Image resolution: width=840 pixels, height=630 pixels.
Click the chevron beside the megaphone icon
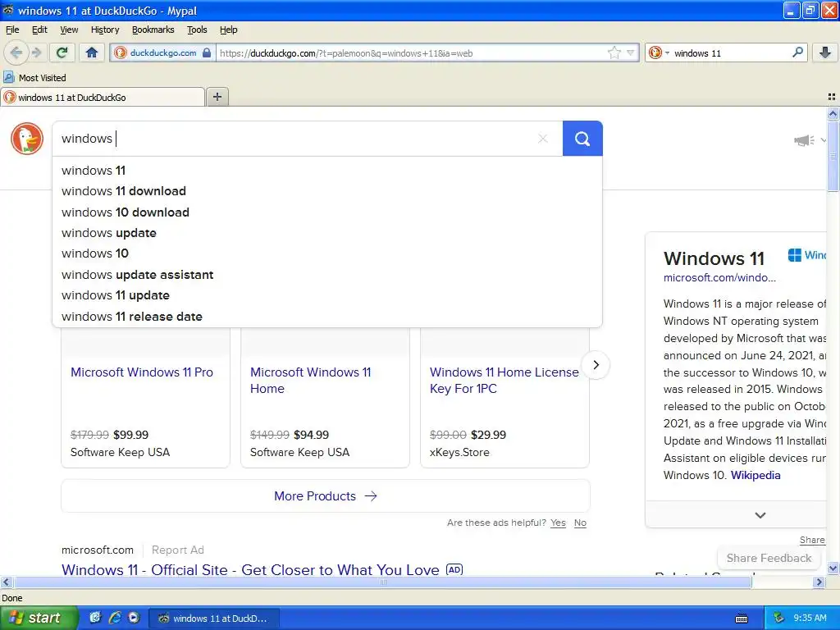[x=823, y=140]
